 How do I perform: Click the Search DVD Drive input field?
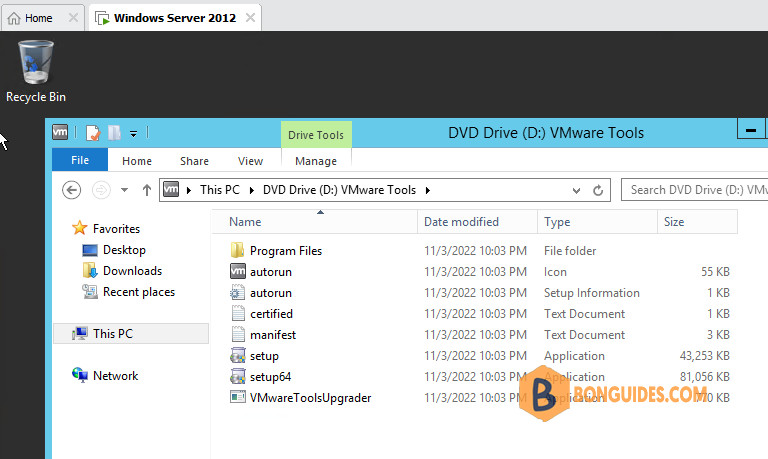[x=695, y=190]
